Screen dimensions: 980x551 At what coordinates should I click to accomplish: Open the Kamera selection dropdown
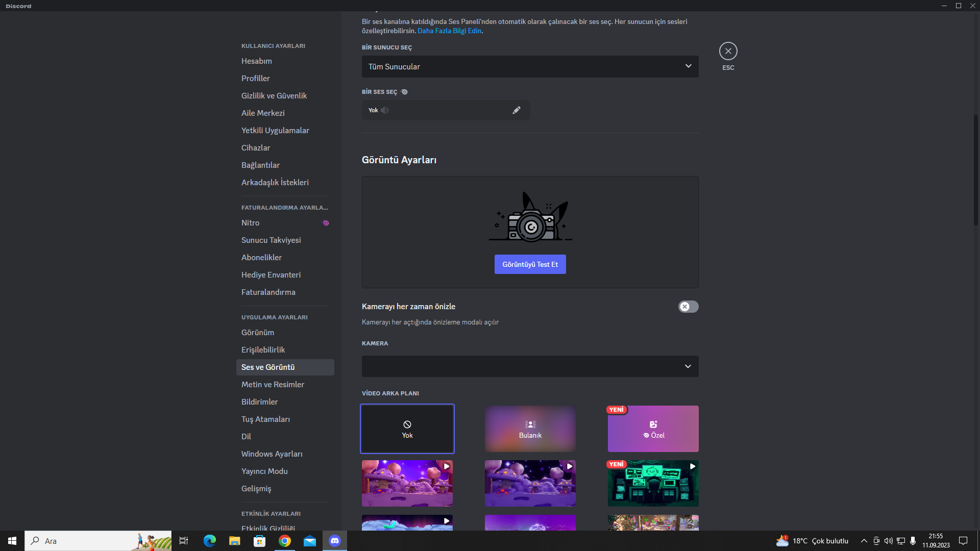click(530, 366)
